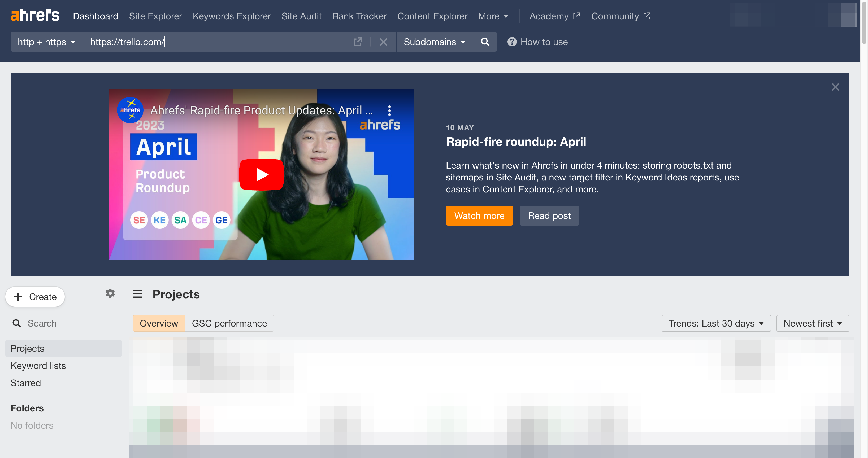
Task: Click the magnifier search button
Action: tap(485, 42)
